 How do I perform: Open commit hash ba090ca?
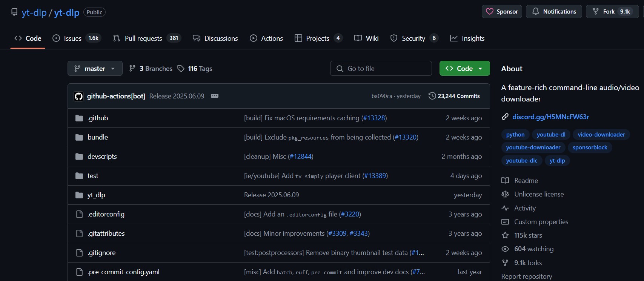(381, 96)
